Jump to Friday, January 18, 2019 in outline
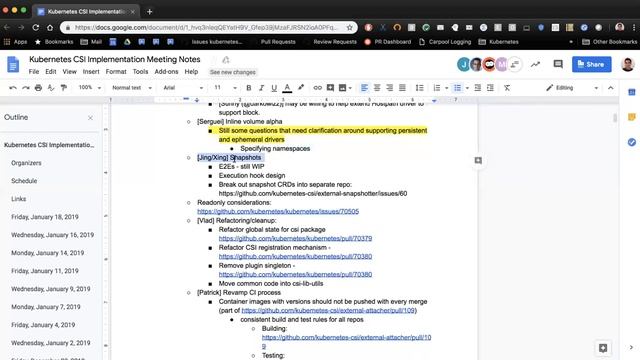Image resolution: width=640 pixels, height=360 pixels. pos(45,217)
